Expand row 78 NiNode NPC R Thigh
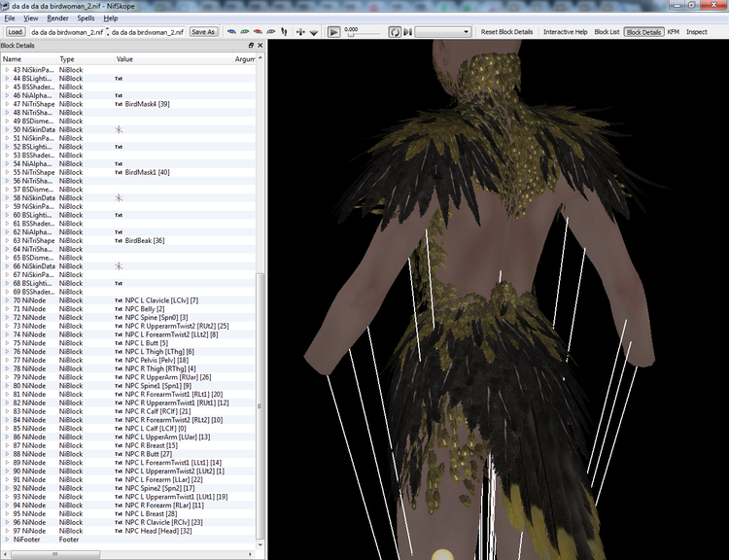The width and height of the screenshot is (729, 560). (x=7, y=368)
